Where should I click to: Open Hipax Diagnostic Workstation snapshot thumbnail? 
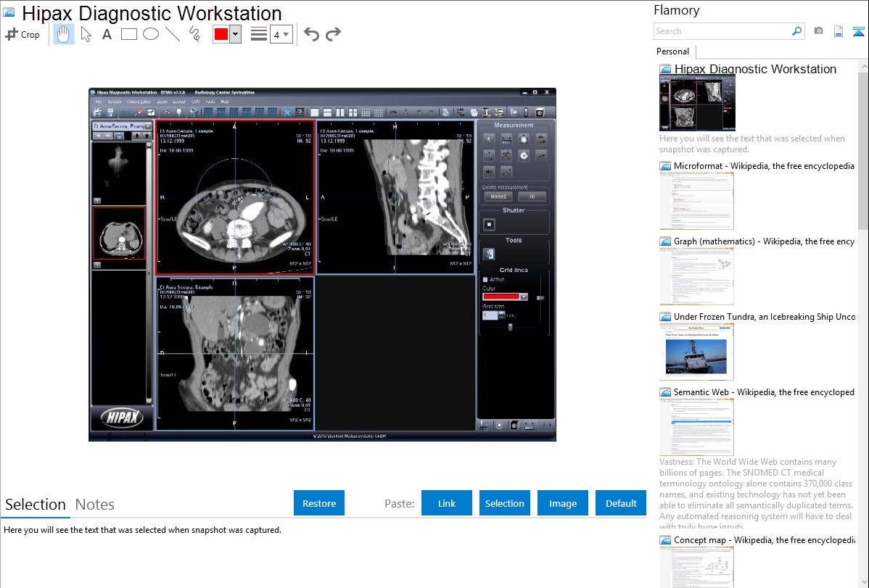pyautogui.click(x=697, y=103)
